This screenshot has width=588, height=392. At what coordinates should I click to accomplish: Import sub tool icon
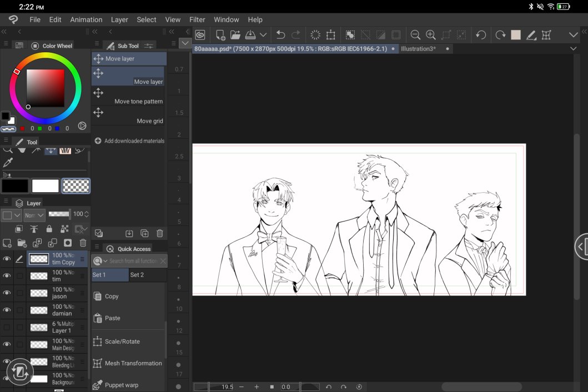point(129,233)
